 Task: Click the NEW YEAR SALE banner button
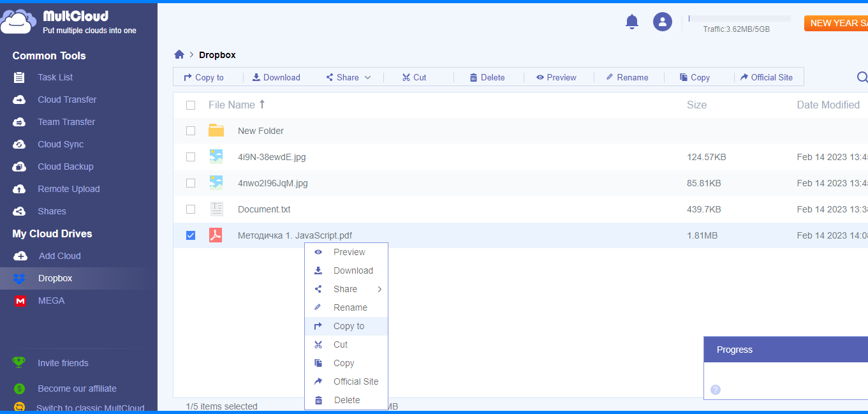pyautogui.click(x=836, y=23)
